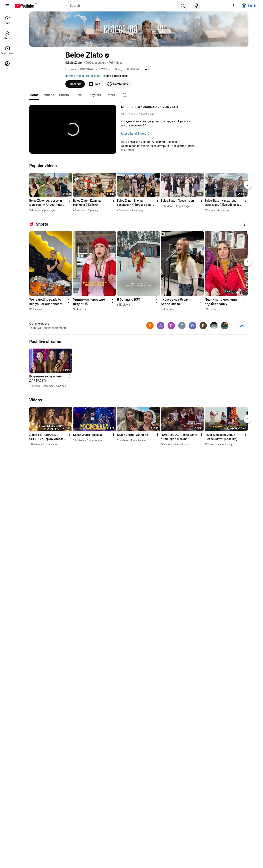Open options for А мне милый изменил video
This screenshot has width=263, height=868.
245,434
